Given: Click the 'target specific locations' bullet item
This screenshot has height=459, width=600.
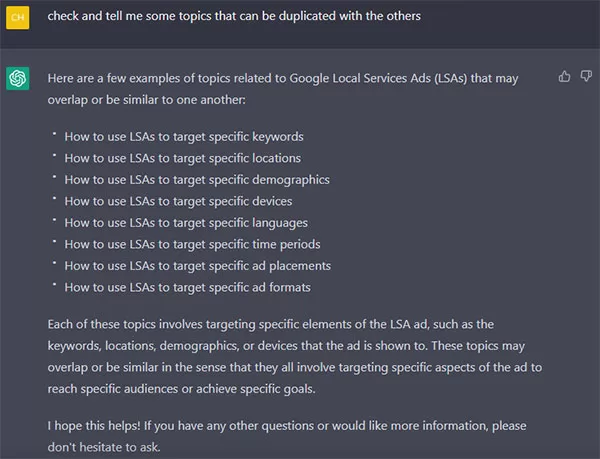Looking at the screenshot, I should [x=183, y=158].
